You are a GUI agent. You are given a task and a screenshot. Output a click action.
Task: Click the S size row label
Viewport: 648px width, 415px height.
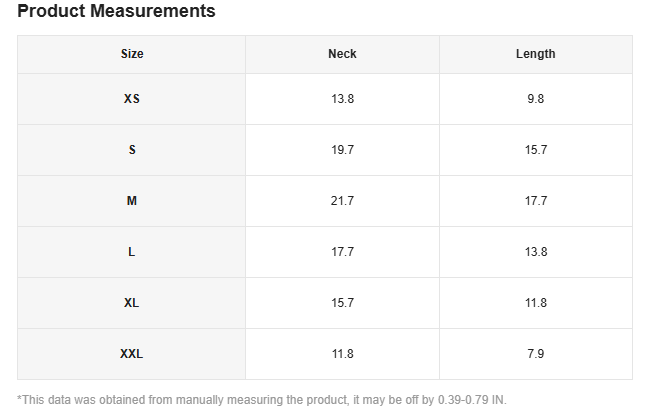132,150
